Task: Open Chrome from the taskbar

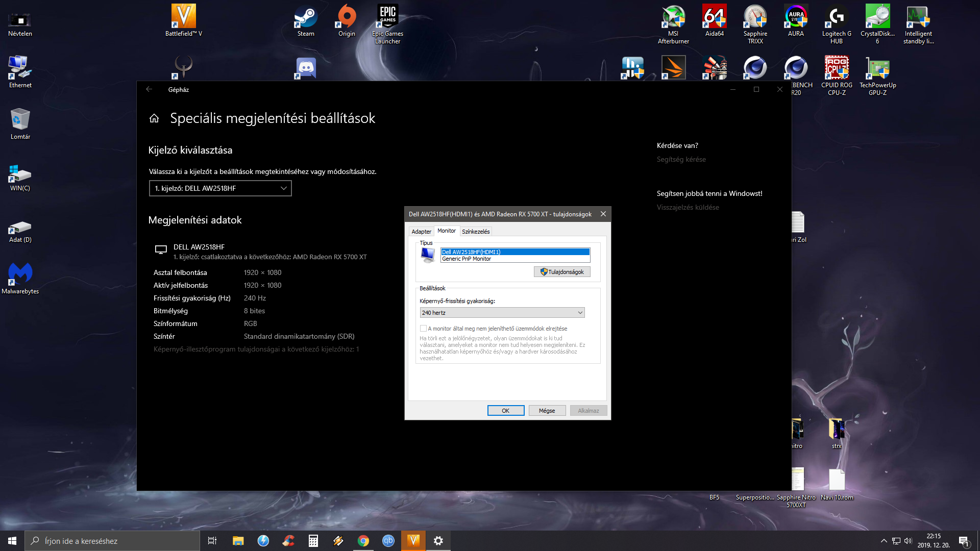Action: click(363, 541)
